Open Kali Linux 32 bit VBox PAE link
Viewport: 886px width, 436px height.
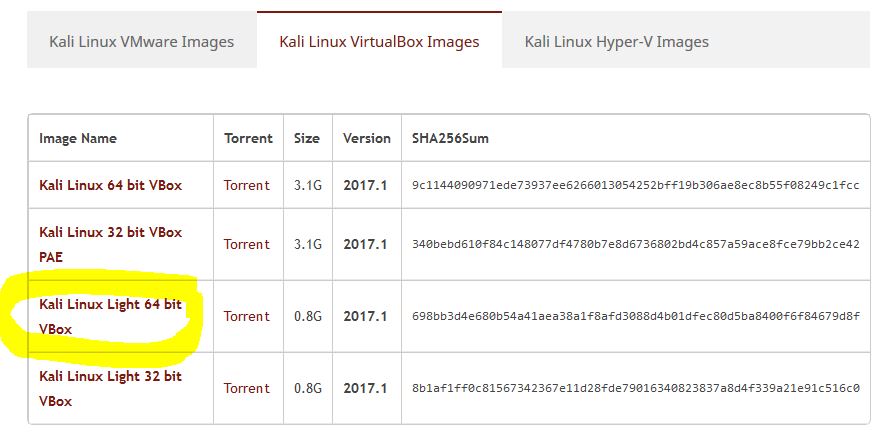111,245
